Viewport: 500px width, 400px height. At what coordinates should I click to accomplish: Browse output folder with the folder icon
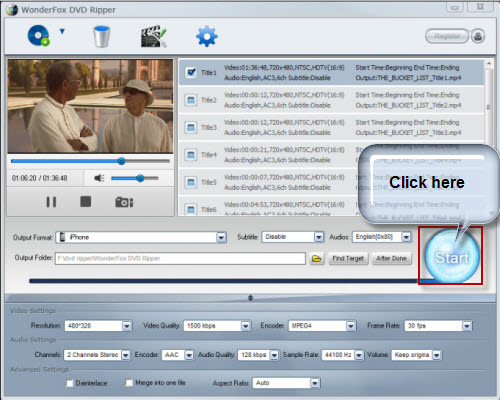pos(316,258)
